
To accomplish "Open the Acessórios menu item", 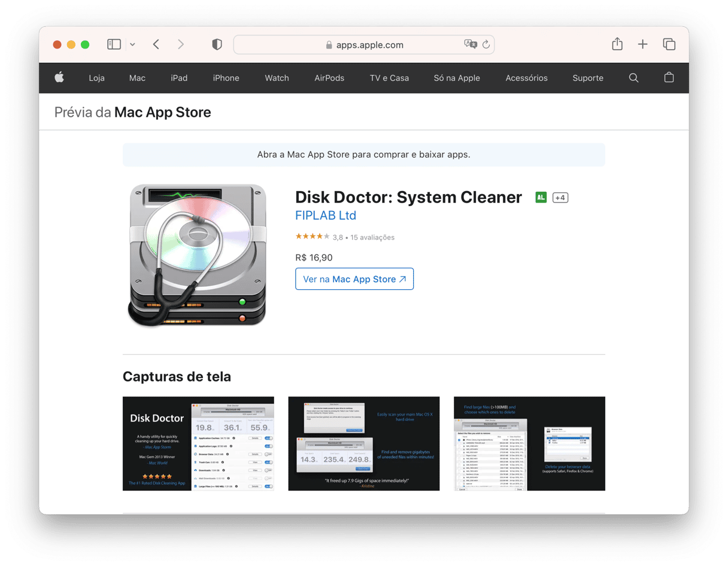I will [526, 78].
